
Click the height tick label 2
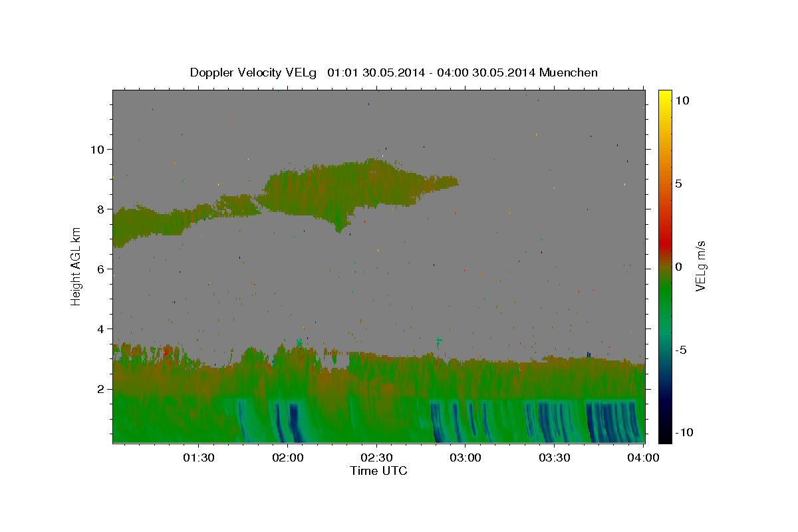[100, 388]
